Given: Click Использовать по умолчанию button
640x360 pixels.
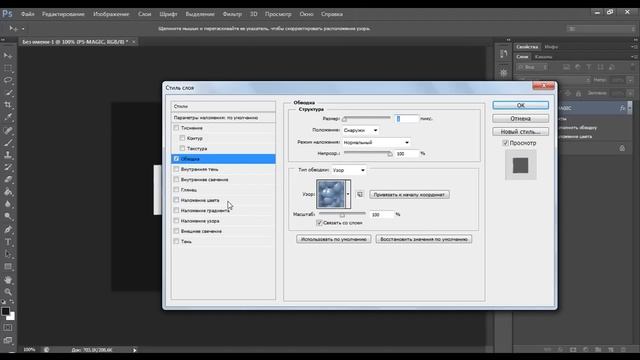Looking at the screenshot, I should (x=333, y=239).
